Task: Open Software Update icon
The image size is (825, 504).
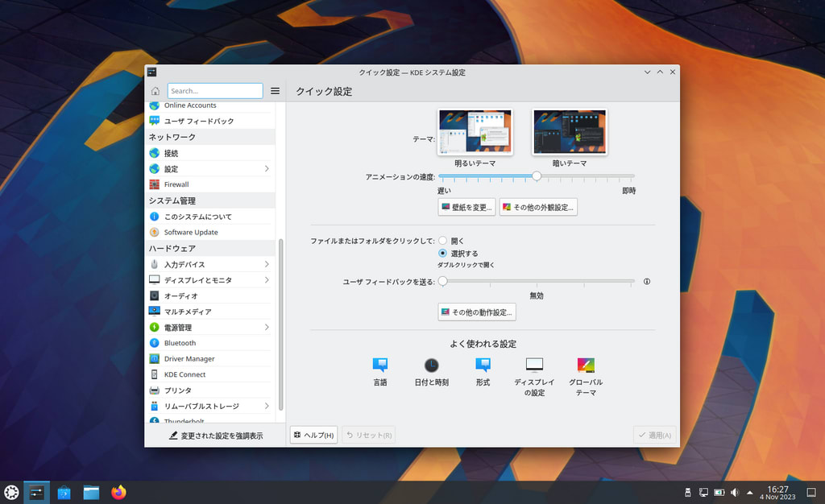Action: pyautogui.click(x=154, y=233)
